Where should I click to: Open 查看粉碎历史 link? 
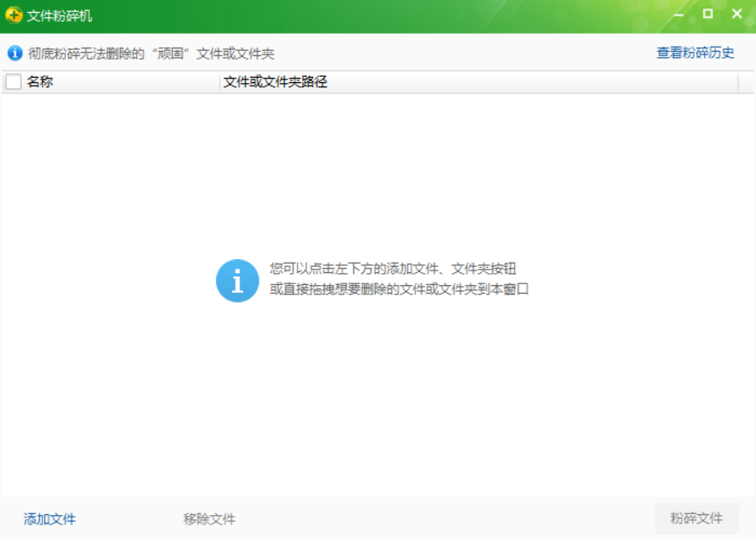pyautogui.click(x=696, y=52)
